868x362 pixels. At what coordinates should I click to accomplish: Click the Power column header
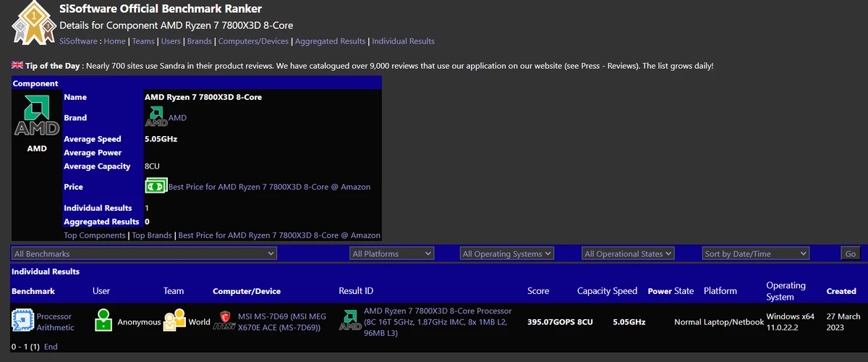point(660,291)
